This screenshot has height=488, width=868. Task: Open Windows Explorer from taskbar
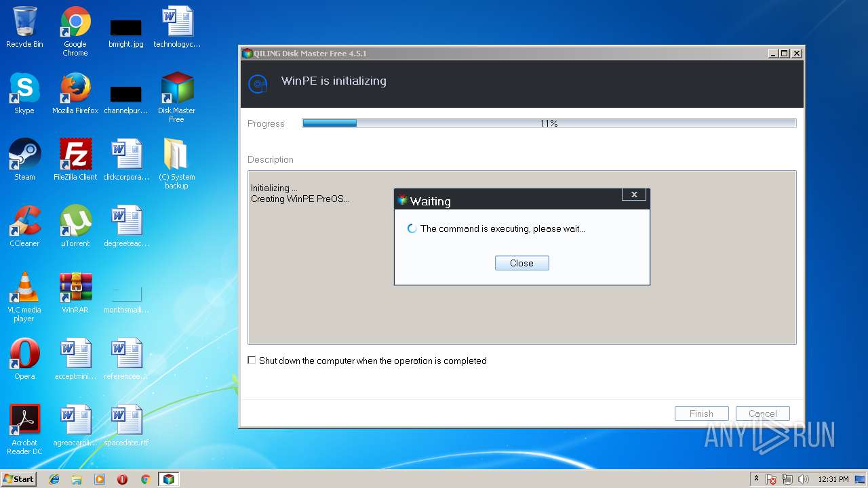77,479
